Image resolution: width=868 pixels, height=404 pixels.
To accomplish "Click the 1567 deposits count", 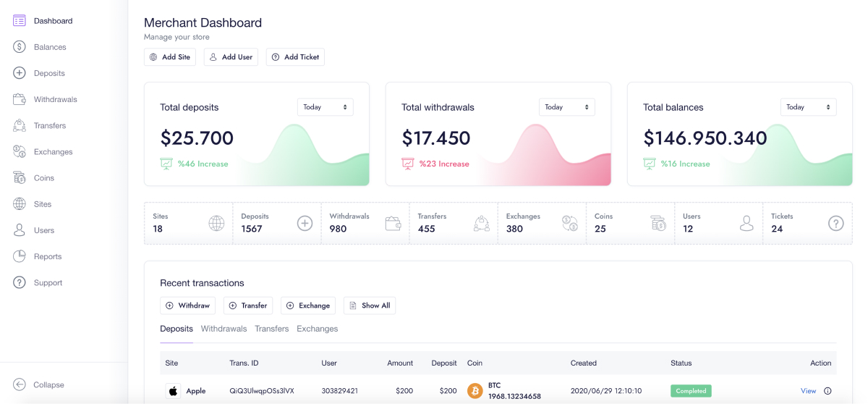I will pyautogui.click(x=252, y=229).
